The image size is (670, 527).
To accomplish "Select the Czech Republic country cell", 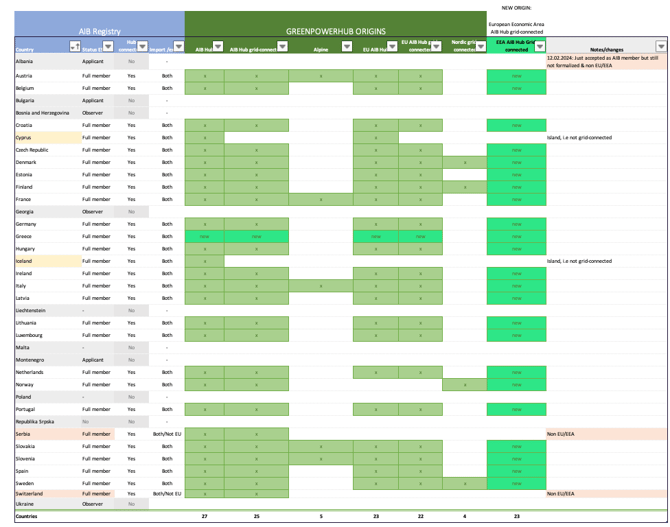I will click(x=48, y=150).
